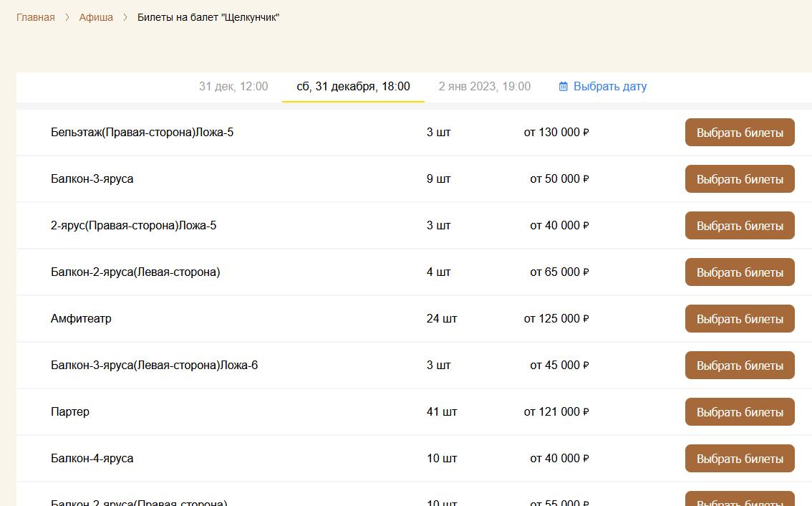Click the Балкон-4-яруса section name
Viewport: 812px width, 506px height.
pos(92,458)
